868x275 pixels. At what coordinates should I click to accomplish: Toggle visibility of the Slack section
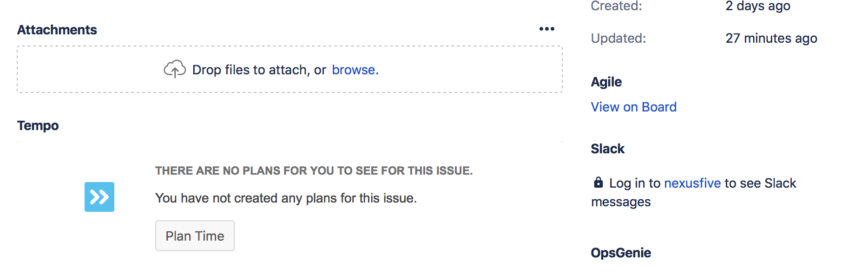[x=608, y=149]
